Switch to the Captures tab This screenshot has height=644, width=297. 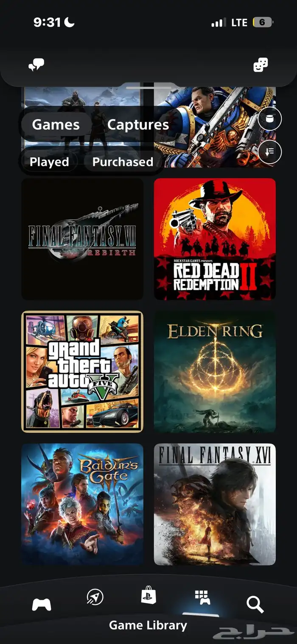(138, 124)
